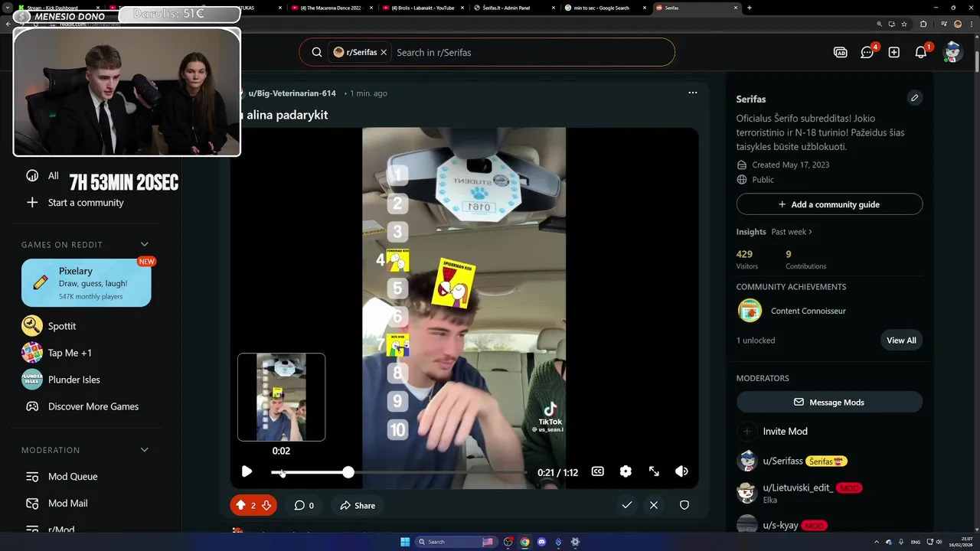Open Reddit chat messages
The width and height of the screenshot is (980, 551).
867,52
